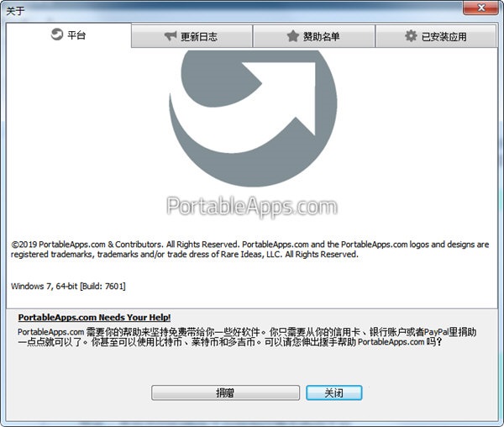This screenshot has width=504, height=427.
Task: Go to the 已安装应用 tab
Action: pos(435,36)
